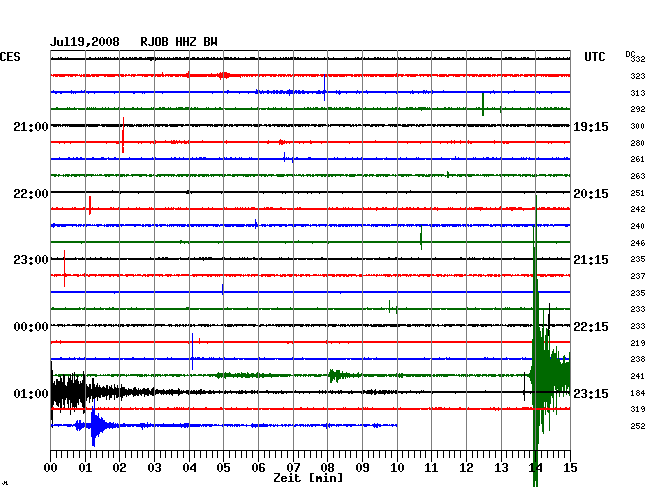Select the station title RJOB HHZ BW
Image resolution: width=650 pixels, height=494 pixels.
pos(179,42)
